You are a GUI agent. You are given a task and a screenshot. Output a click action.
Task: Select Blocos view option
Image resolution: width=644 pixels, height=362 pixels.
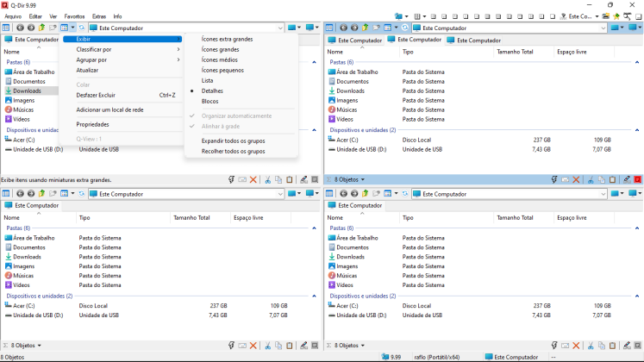click(x=209, y=101)
